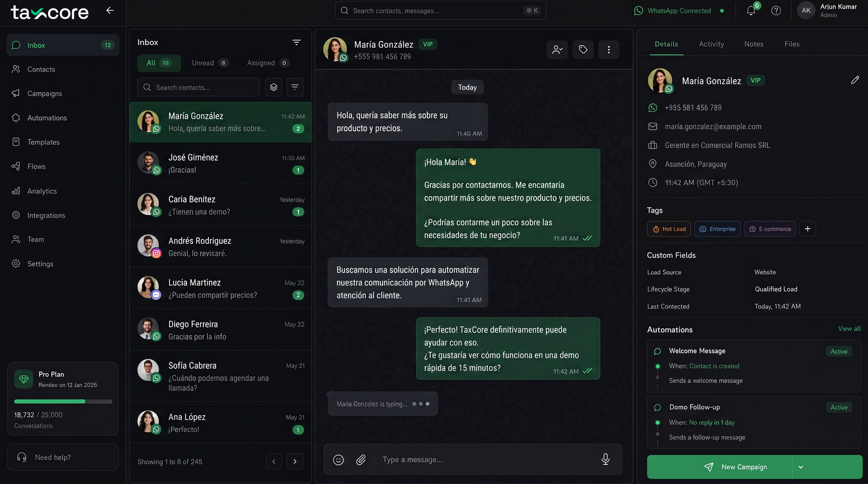Click Pro Plan usage progress bar

click(x=63, y=402)
